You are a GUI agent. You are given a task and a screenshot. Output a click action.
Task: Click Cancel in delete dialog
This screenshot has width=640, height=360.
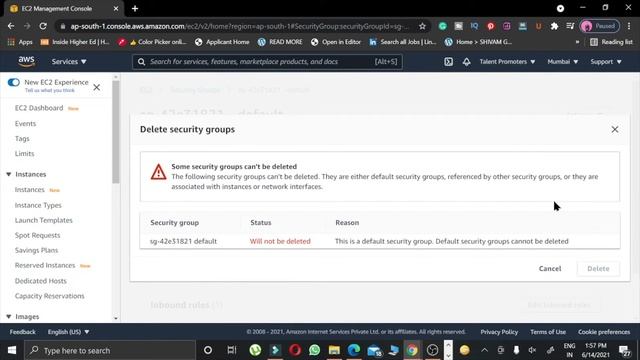coord(550,269)
